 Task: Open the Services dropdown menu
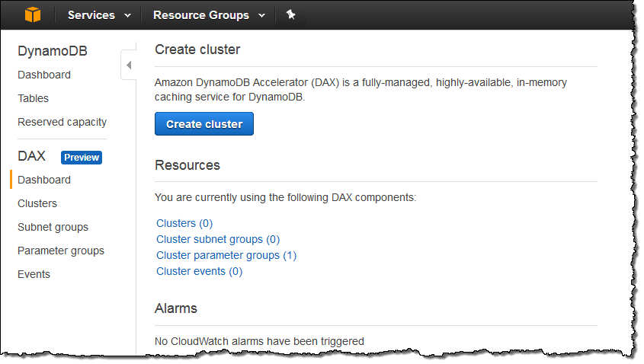[99, 15]
